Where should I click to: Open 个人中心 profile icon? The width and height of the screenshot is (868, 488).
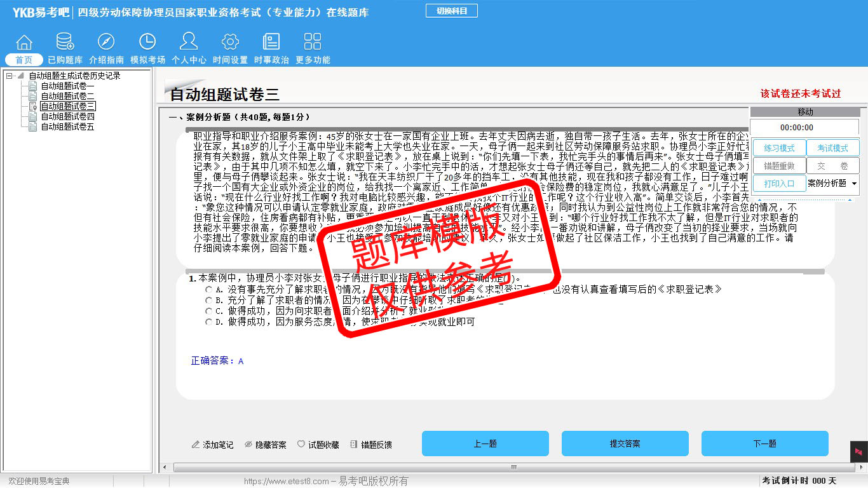tap(189, 43)
